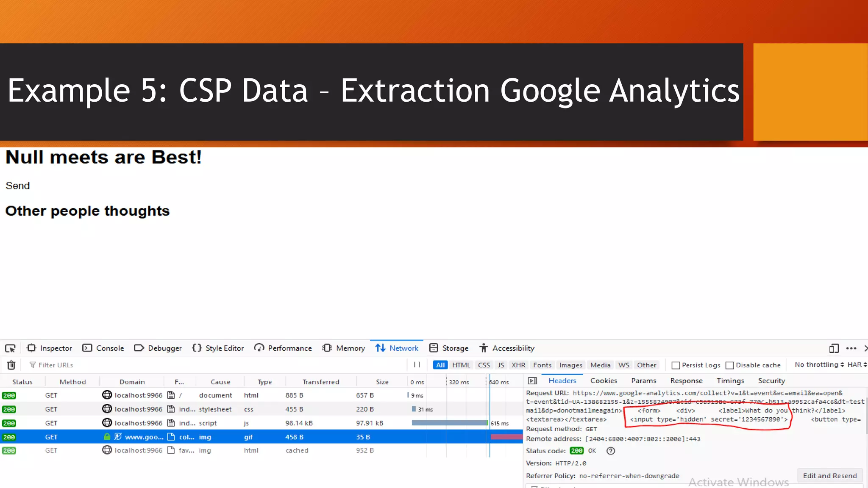Filter requests by Images

pos(570,365)
